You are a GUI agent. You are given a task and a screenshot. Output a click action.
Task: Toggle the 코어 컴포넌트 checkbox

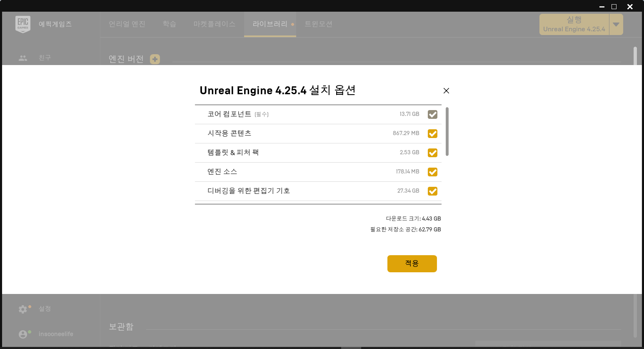(432, 114)
